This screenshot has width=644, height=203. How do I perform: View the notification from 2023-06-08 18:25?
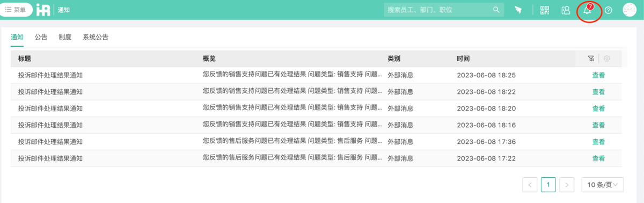[x=598, y=75]
